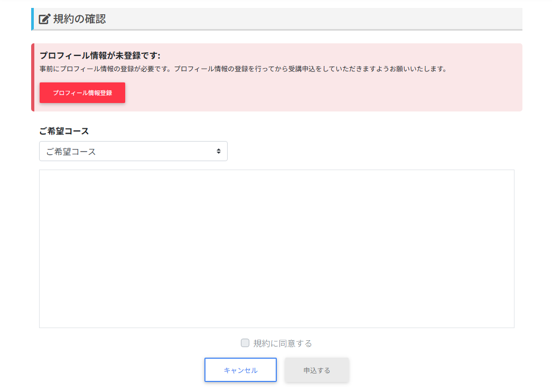Viewport: 552px width, 392px height.
Task: Click the bottom edge of terms box
Action: coord(276,328)
